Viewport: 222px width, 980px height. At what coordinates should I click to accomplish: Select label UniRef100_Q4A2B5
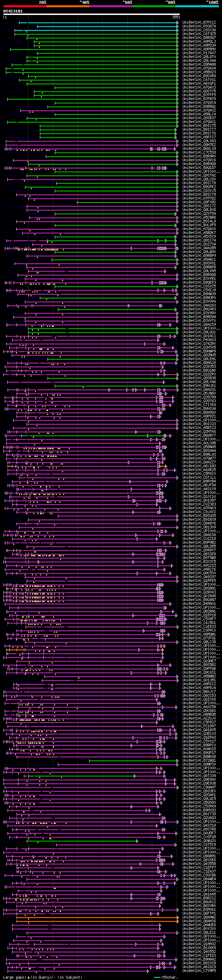[x=199, y=248]
